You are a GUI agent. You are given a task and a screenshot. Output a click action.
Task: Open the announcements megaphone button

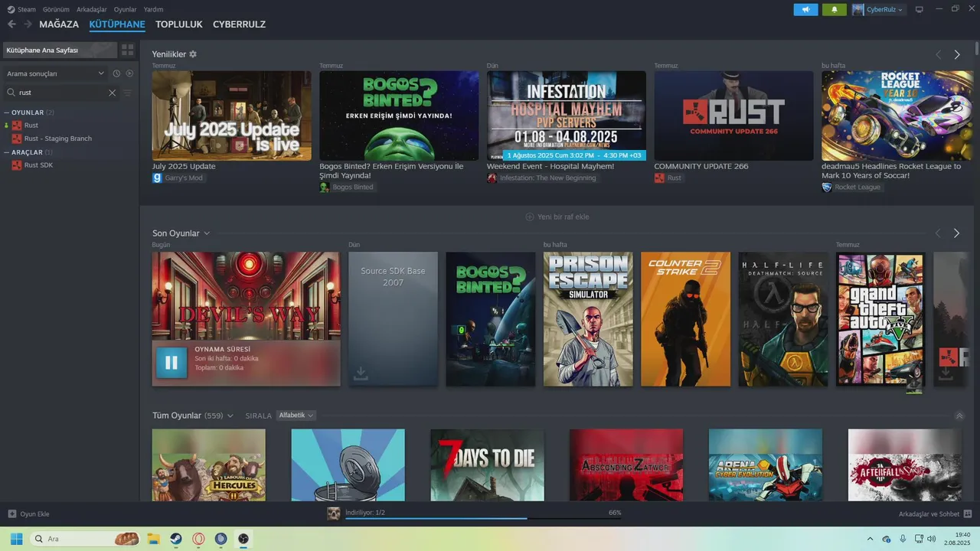pyautogui.click(x=805, y=9)
